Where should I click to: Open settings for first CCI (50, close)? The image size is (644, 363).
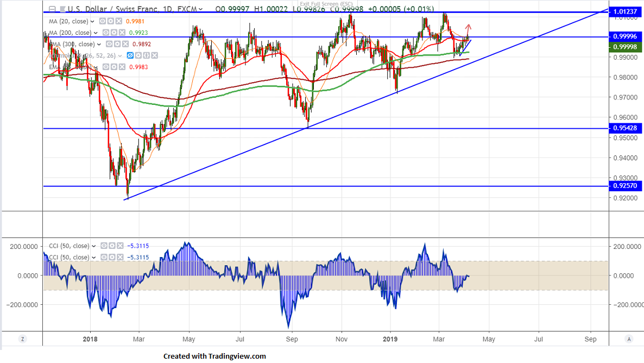point(110,246)
